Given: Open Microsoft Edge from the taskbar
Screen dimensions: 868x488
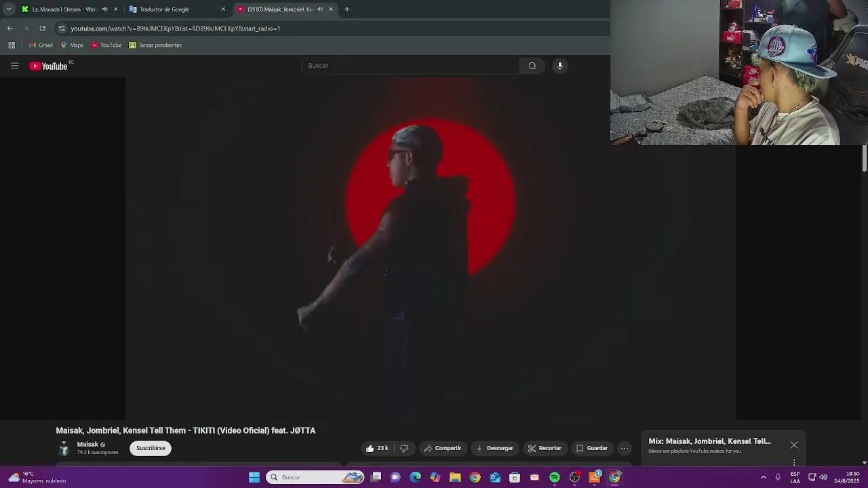Looking at the screenshot, I should [416, 477].
